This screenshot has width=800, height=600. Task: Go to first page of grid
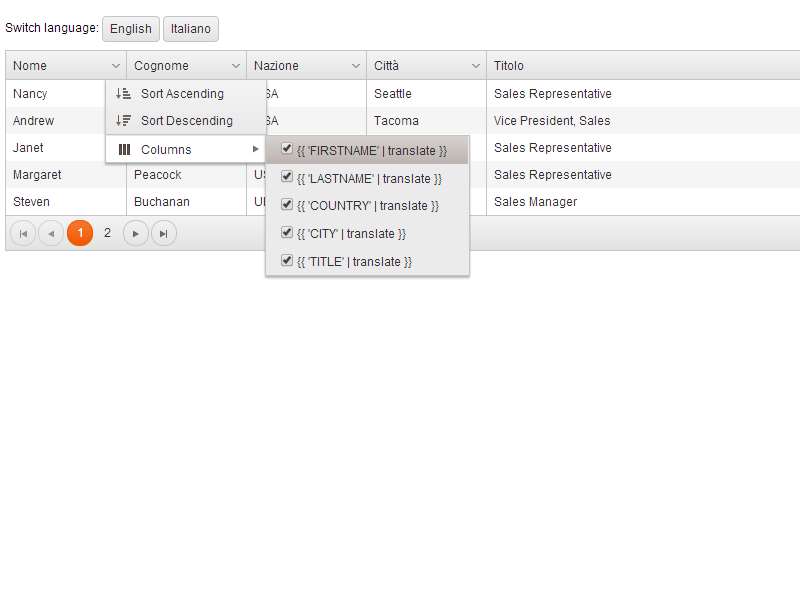[x=23, y=233]
